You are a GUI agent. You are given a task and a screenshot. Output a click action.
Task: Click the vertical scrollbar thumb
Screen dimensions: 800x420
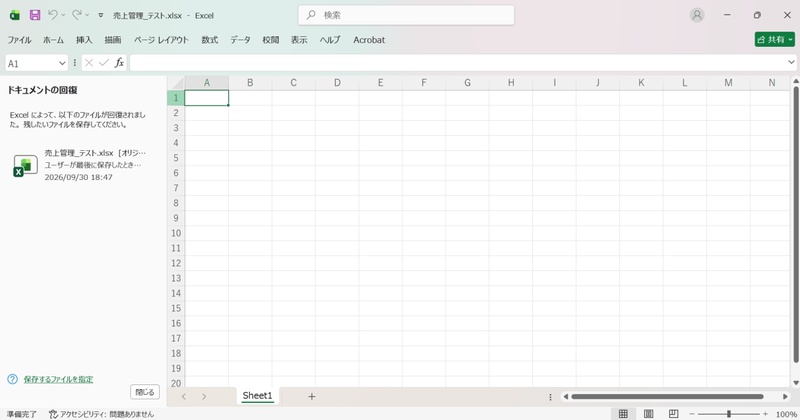click(x=795, y=225)
